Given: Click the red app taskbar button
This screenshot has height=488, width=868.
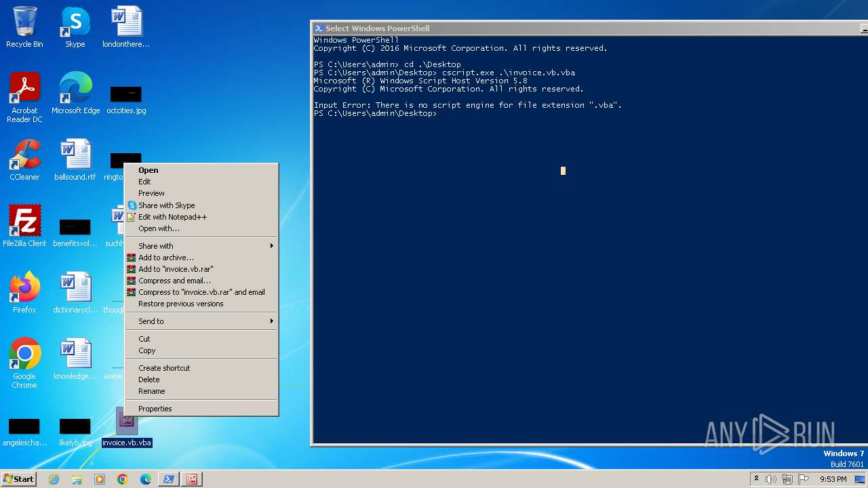Looking at the screenshot, I should pyautogui.click(x=192, y=479).
